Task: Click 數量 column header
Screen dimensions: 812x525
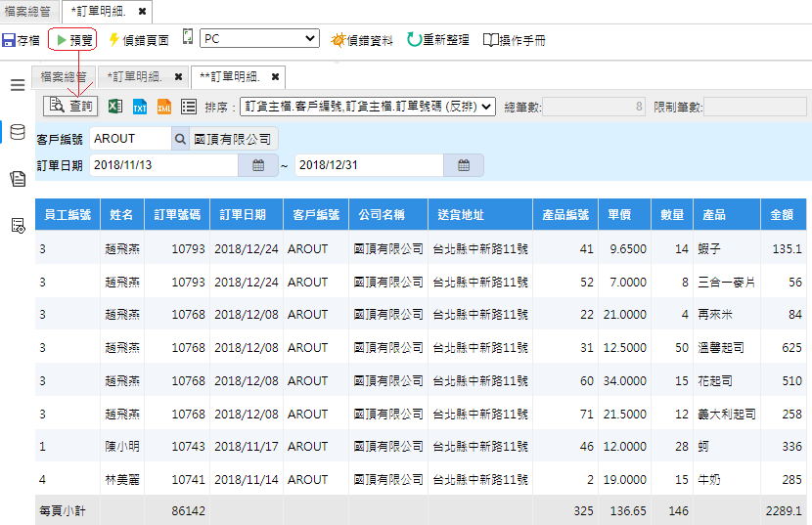Action: click(672, 214)
